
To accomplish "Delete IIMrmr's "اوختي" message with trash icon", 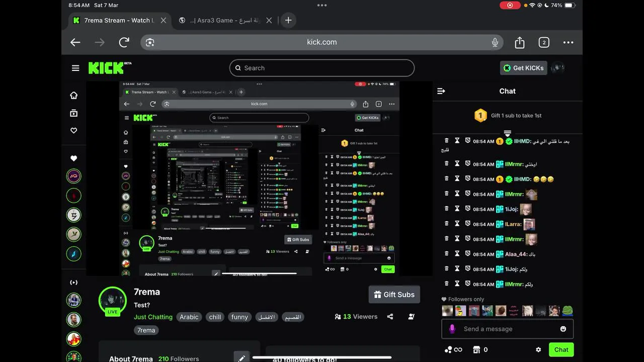I will 446,163.
